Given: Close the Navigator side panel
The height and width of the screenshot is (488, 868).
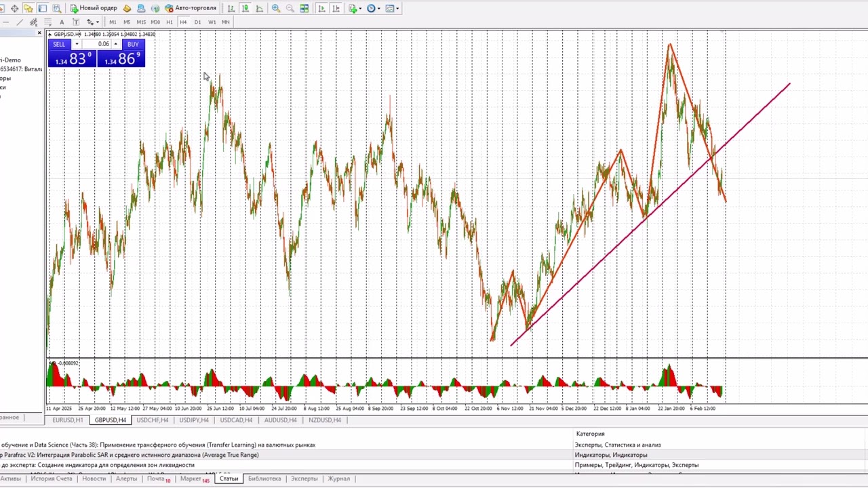Looking at the screenshot, I should [x=39, y=33].
